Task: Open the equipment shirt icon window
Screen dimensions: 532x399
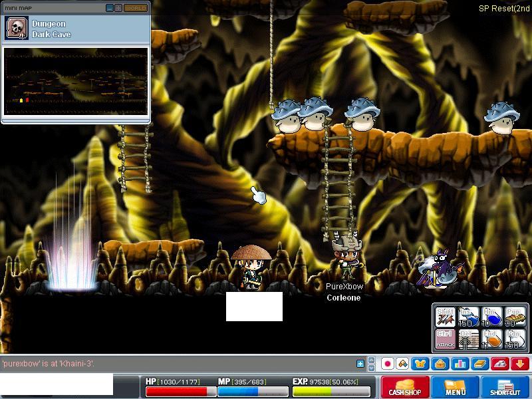Action: (420, 364)
